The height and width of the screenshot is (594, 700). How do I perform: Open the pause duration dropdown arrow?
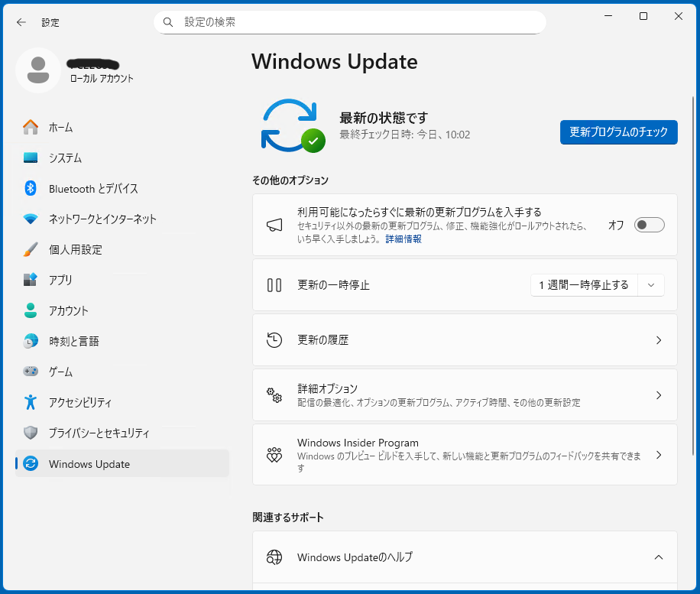(651, 285)
